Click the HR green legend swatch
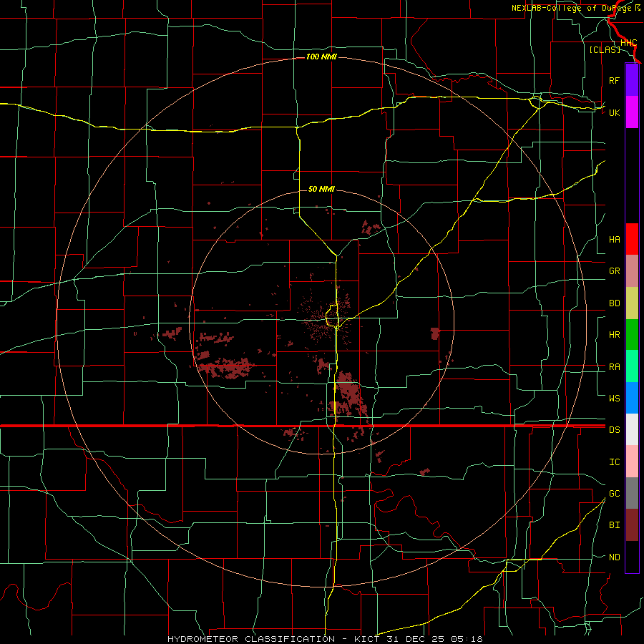Image resolution: width=644 pixels, height=644 pixels. (x=632, y=335)
